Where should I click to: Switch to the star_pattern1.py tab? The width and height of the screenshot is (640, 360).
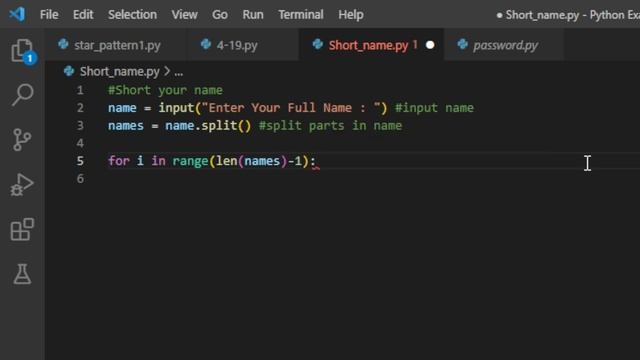(x=116, y=45)
